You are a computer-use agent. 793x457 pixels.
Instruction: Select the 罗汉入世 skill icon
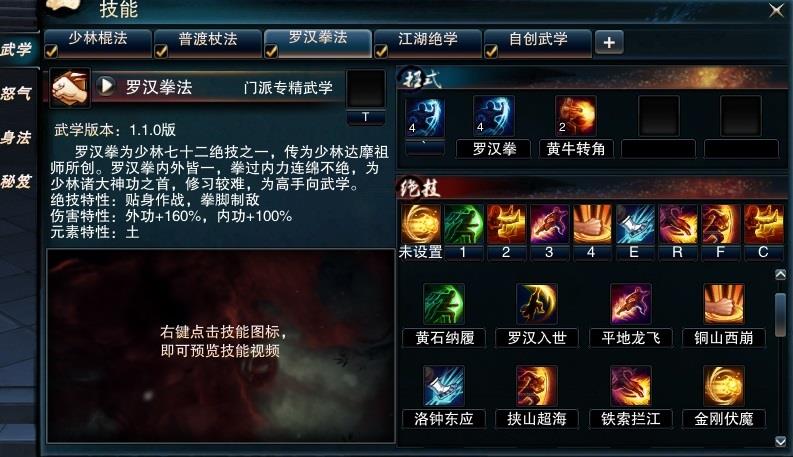(537, 304)
